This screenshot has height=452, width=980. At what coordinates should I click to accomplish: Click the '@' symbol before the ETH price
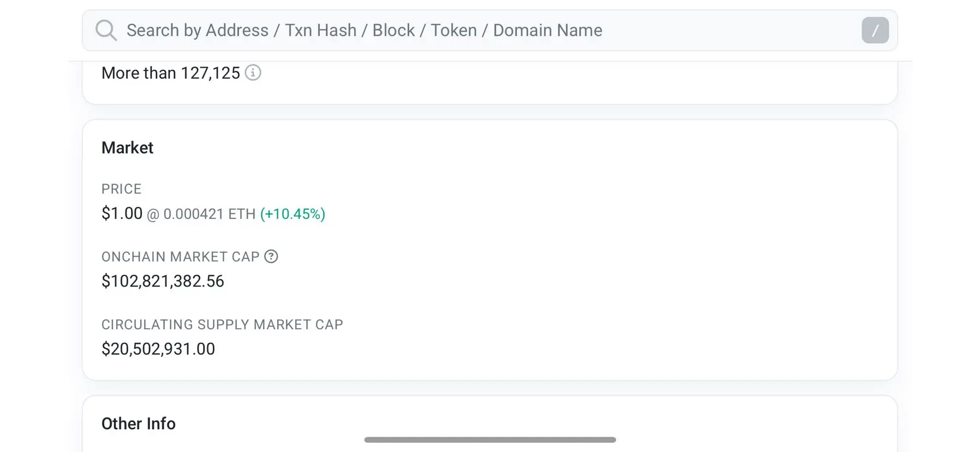(x=153, y=215)
